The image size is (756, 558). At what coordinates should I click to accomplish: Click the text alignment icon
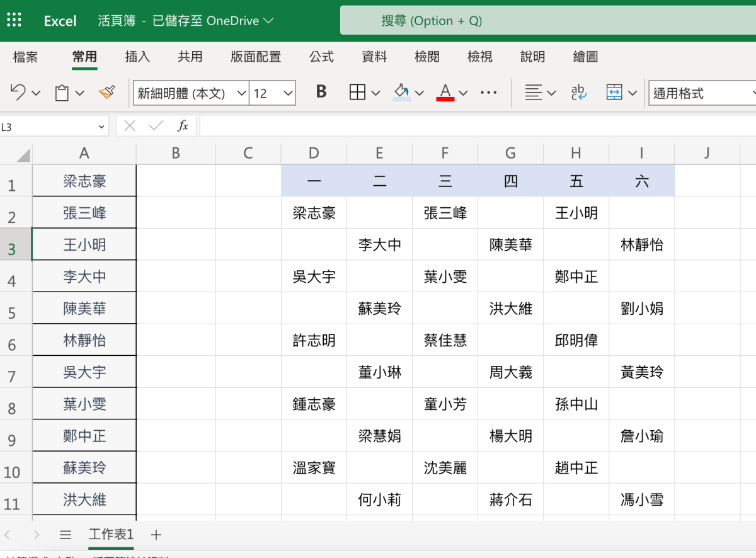[533, 93]
